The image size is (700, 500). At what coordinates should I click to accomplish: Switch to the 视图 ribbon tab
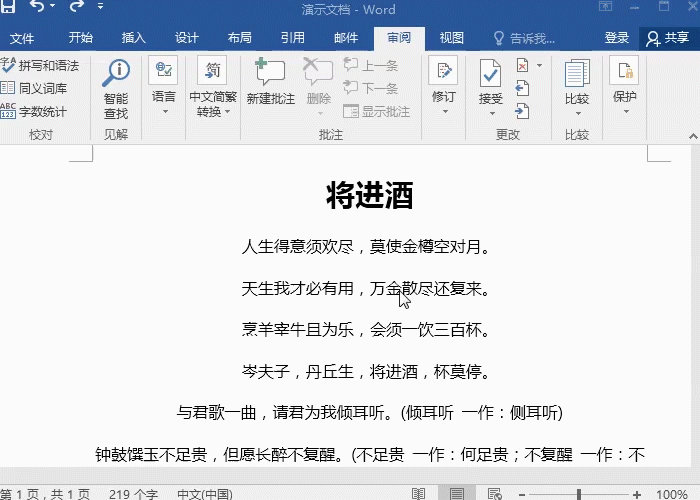click(452, 38)
